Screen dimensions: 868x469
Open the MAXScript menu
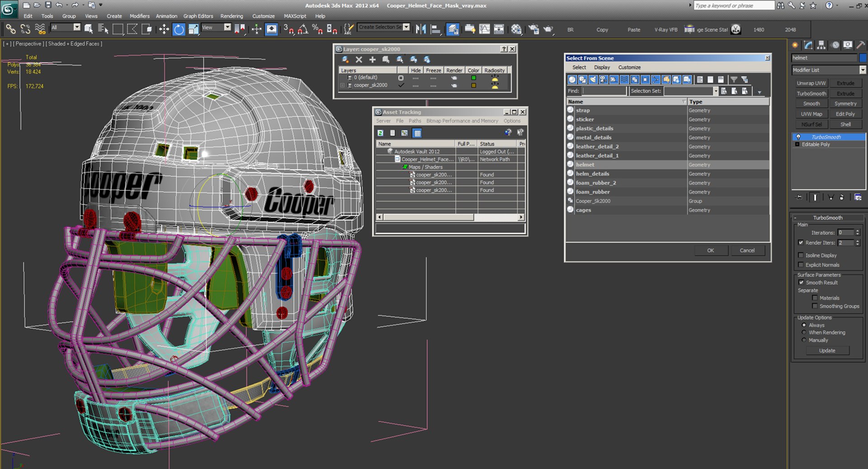point(295,16)
